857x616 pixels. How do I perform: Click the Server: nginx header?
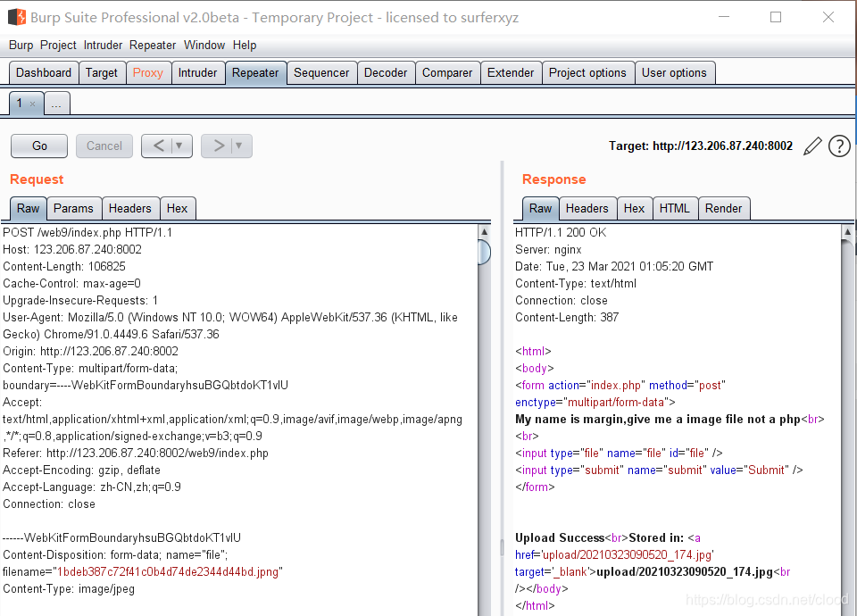(x=548, y=249)
